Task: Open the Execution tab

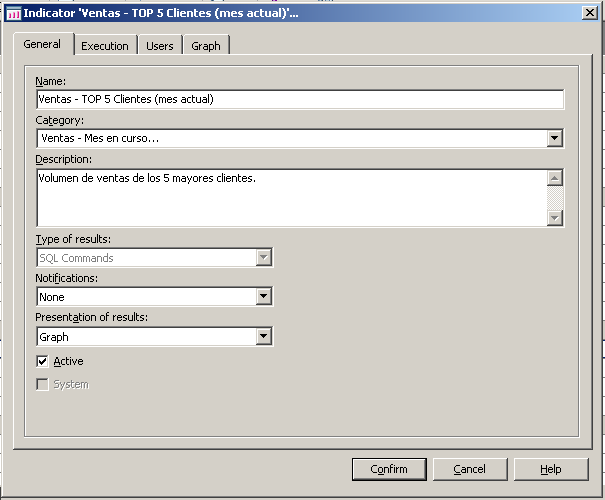Action: point(105,46)
